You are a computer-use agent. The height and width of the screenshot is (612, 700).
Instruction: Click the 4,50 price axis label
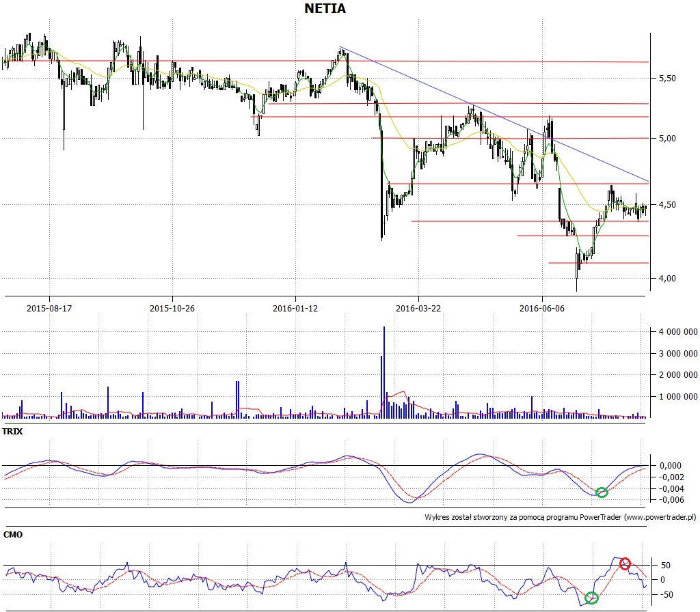click(667, 205)
